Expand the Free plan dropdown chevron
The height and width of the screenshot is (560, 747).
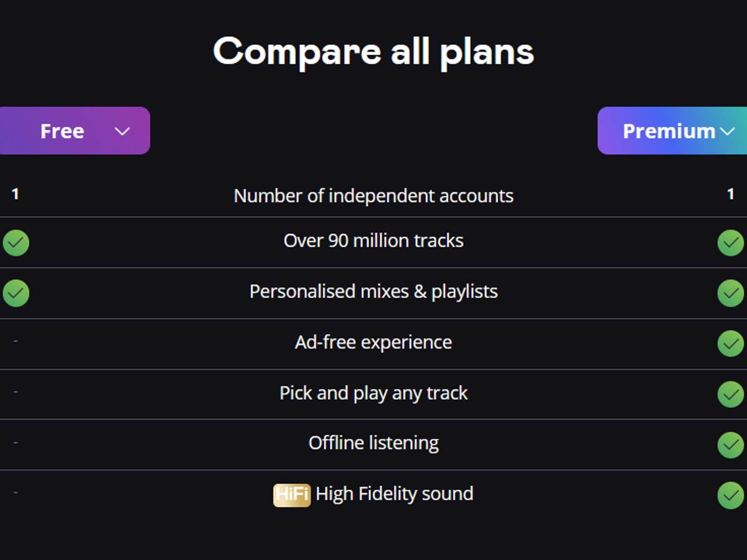click(122, 131)
